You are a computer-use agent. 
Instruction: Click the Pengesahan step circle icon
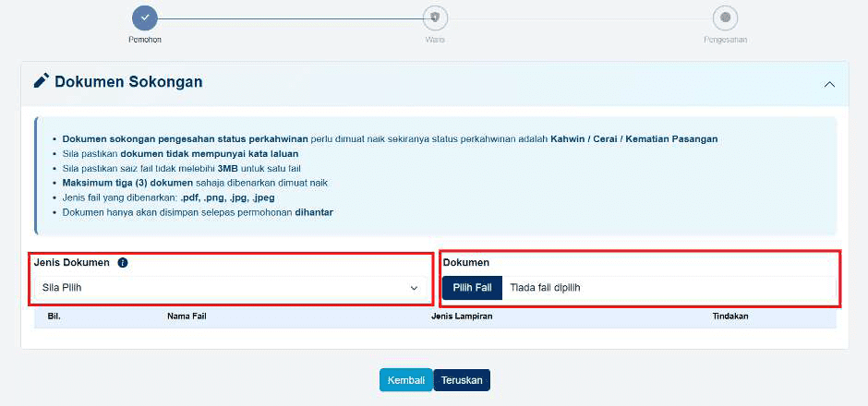click(x=725, y=18)
